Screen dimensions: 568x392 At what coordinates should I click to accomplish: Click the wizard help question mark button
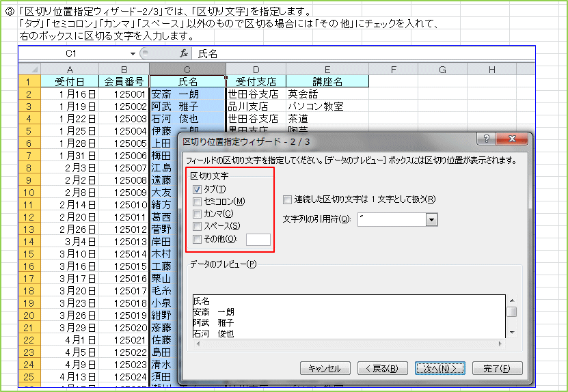[486, 139]
